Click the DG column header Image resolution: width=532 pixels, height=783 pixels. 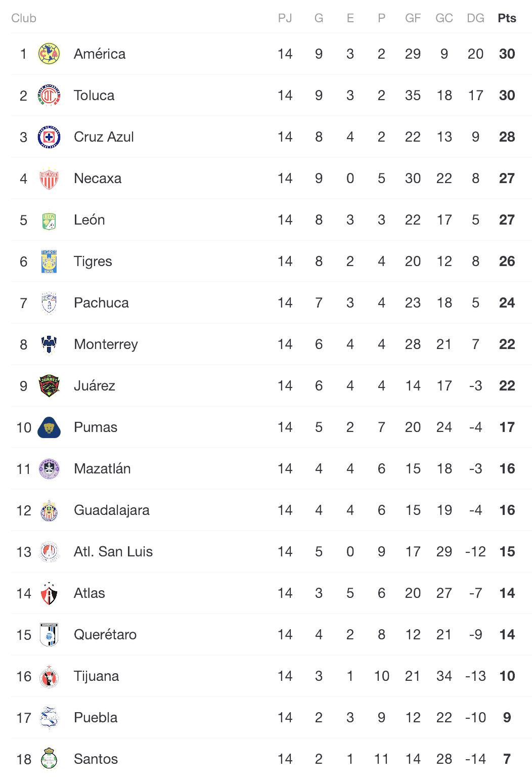coord(475,18)
